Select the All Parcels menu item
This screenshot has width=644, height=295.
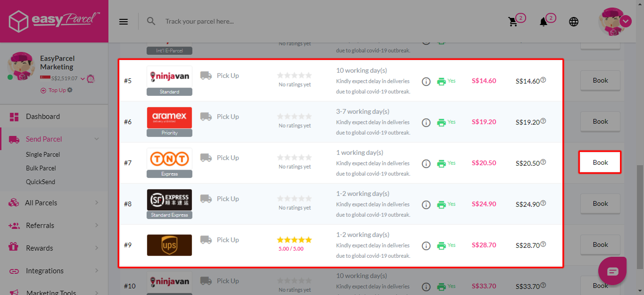click(54, 203)
